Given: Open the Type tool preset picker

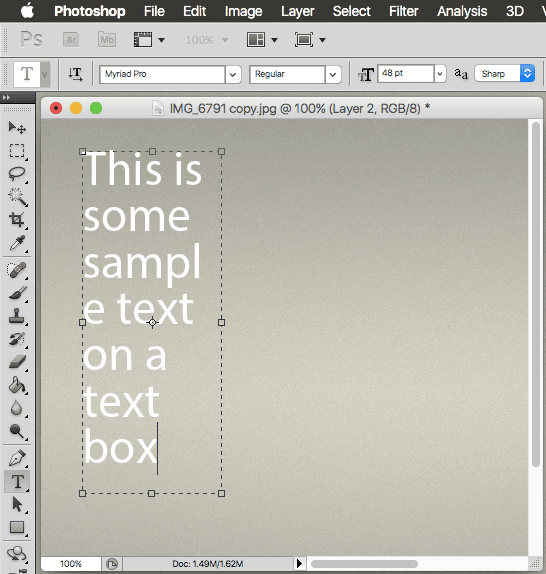Looking at the screenshot, I should 45,74.
